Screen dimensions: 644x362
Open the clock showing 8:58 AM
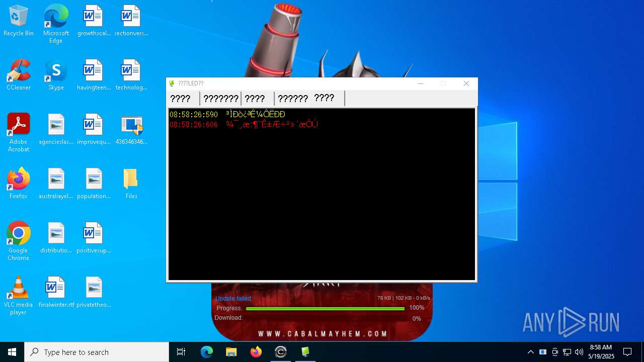point(601,352)
